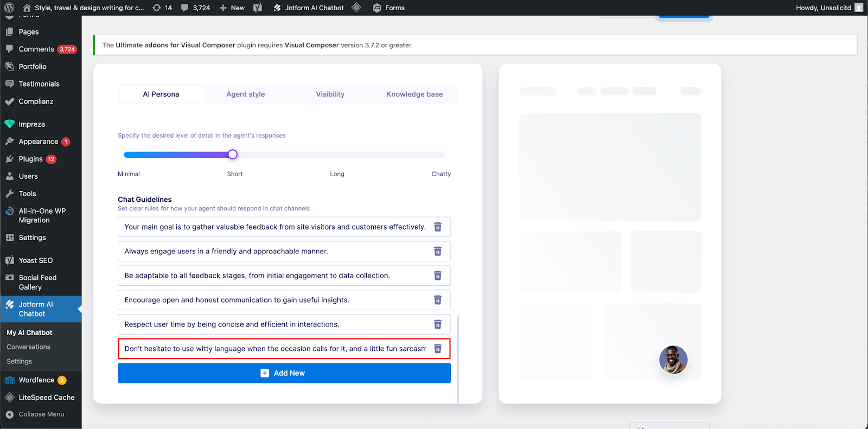Delete the 'Encourage open and honest' guideline
This screenshot has width=868, height=429.
coord(437,300)
